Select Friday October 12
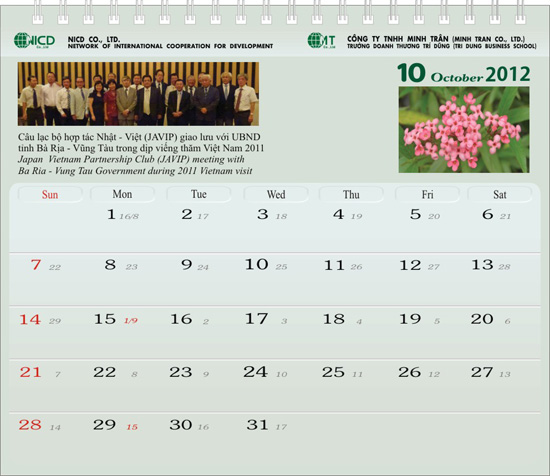 (410, 265)
